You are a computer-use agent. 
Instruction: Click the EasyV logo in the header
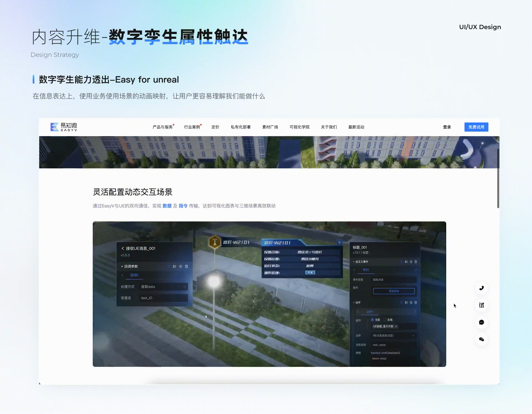pyautogui.click(x=64, y=127)
